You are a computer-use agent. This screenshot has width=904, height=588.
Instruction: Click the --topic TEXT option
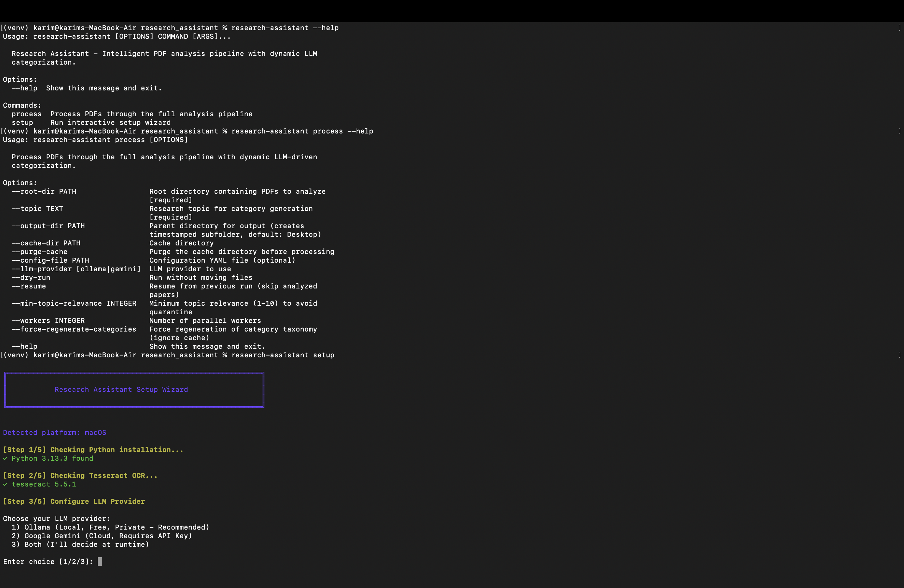click(37, 209)
